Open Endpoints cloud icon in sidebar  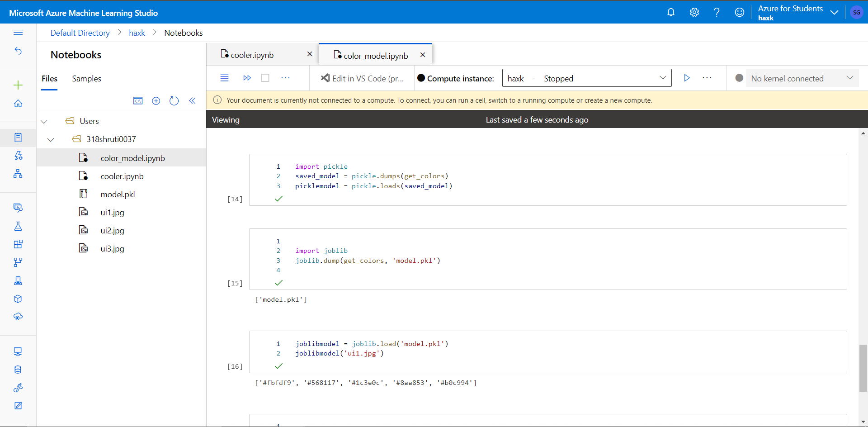tap(18, 317)
